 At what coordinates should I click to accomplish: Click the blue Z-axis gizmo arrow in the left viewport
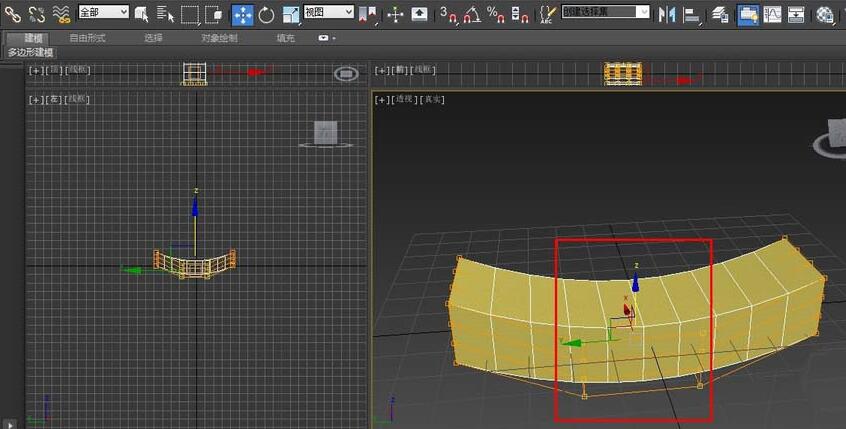tap(195, 207)
